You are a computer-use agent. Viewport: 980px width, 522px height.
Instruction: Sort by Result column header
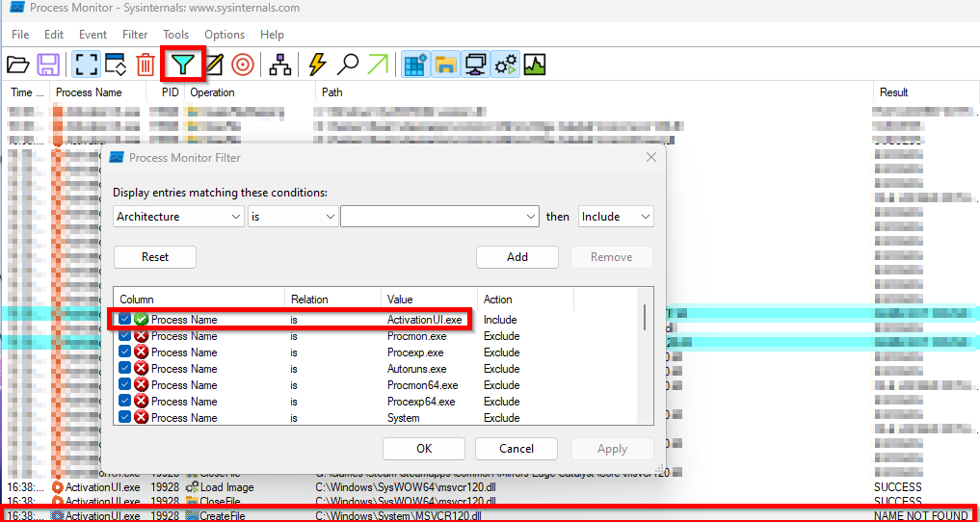[x=893, y=92]
